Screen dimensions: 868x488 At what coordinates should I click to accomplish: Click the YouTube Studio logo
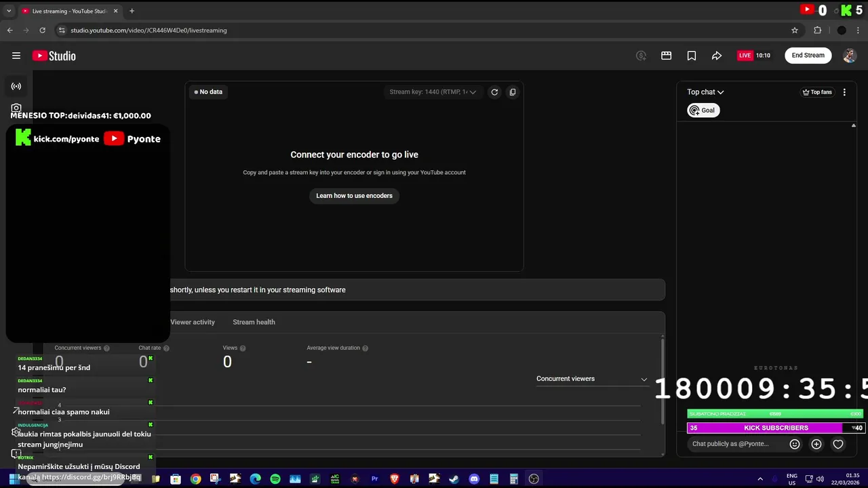(54, 56)
